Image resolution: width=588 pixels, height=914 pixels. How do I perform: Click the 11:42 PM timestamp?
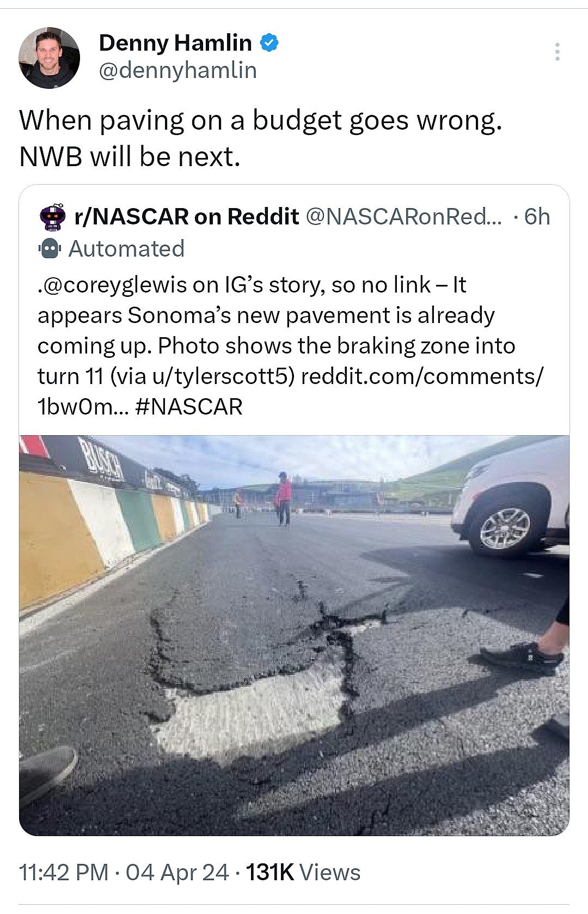(64, 872)
